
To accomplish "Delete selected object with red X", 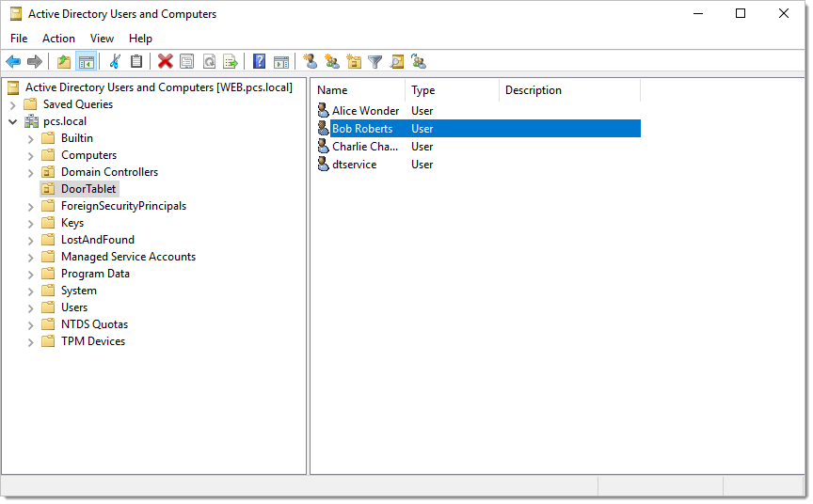I will pos(166,62).
